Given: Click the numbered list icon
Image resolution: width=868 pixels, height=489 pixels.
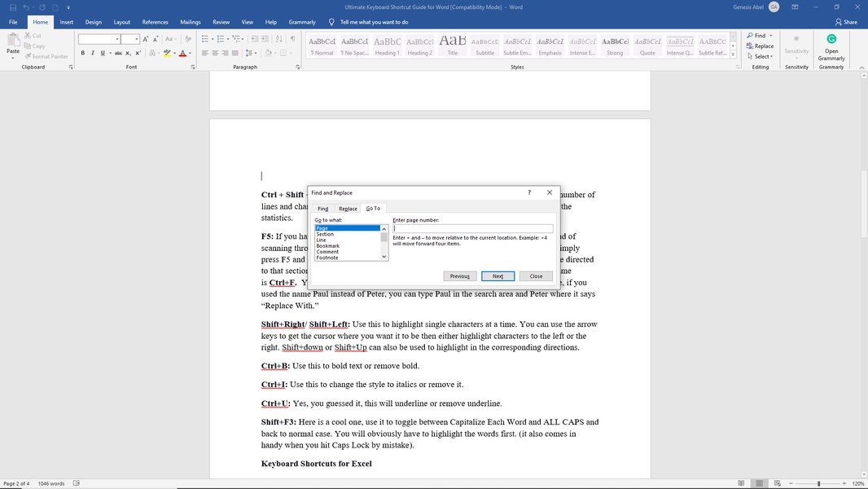Looking at the screenshot, I should pos(221,39).
